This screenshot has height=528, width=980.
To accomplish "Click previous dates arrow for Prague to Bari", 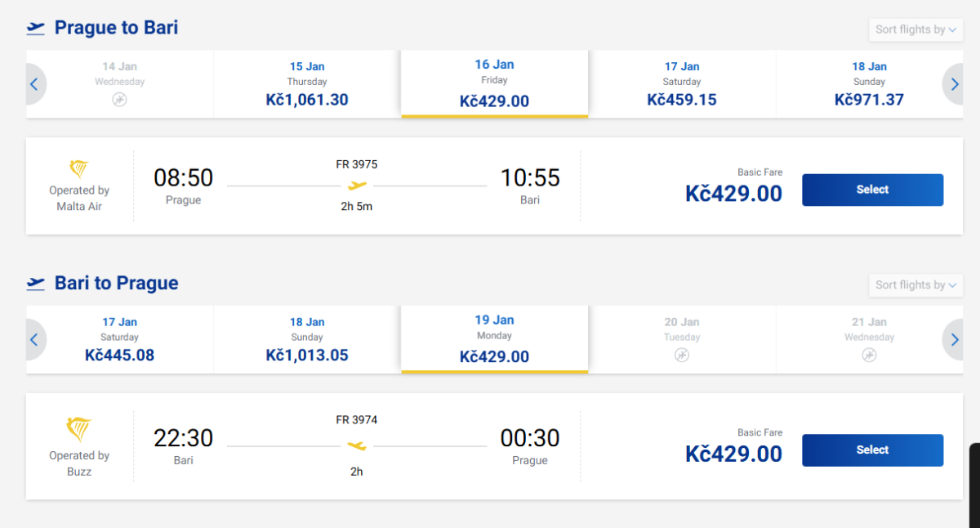I will (34, 84).
